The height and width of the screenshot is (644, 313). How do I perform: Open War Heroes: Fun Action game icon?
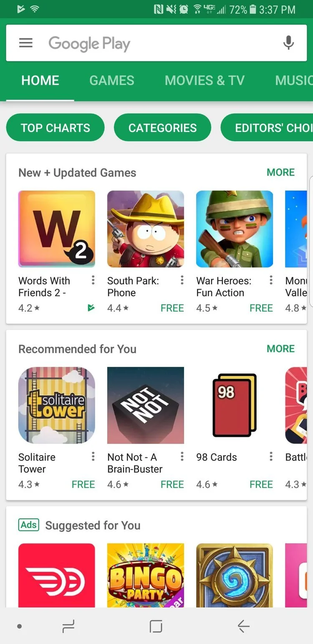(x=235, y=229)
